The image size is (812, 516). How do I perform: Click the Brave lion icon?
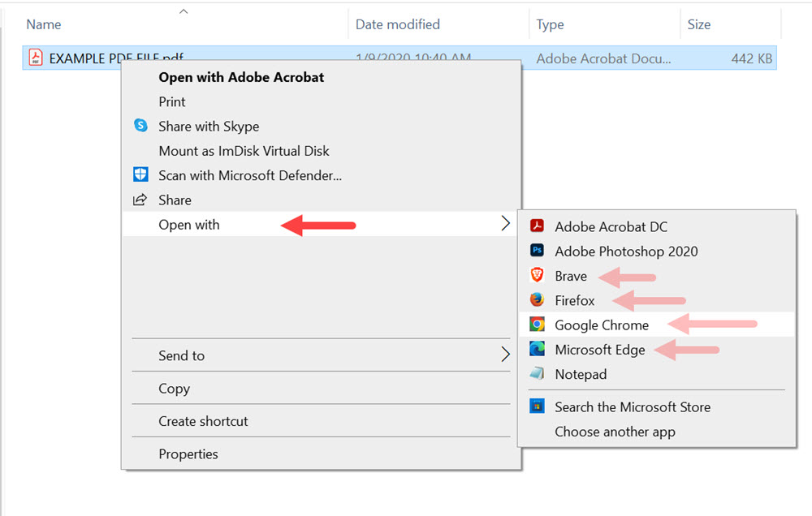pyautogui.click(x=537, y=275)
